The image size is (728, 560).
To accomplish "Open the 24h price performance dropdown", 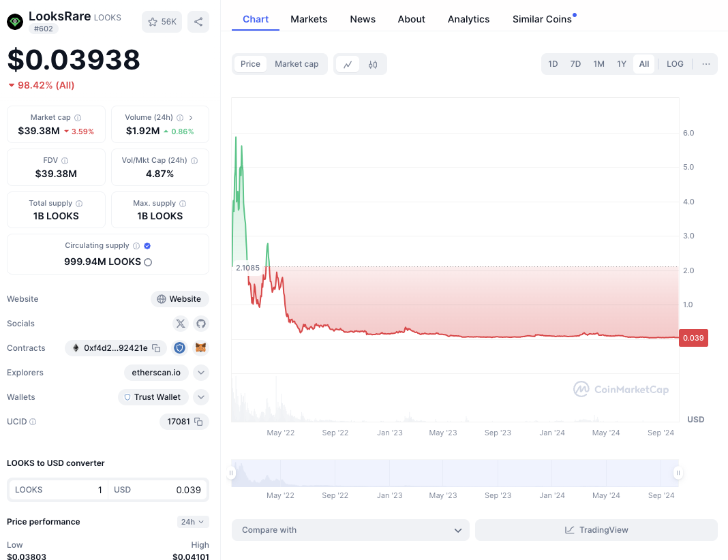I will pyautogui.click(x=193, y=522).
